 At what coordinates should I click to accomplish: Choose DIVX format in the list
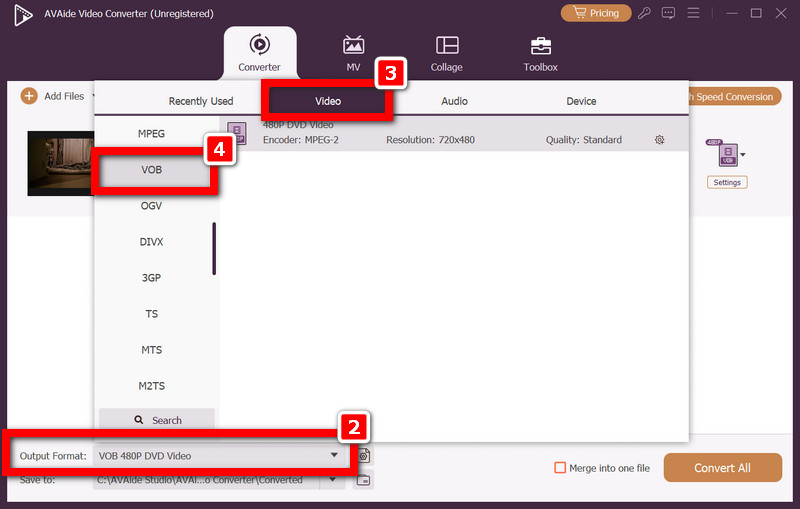pyautogui.click(x=152, y=242)
